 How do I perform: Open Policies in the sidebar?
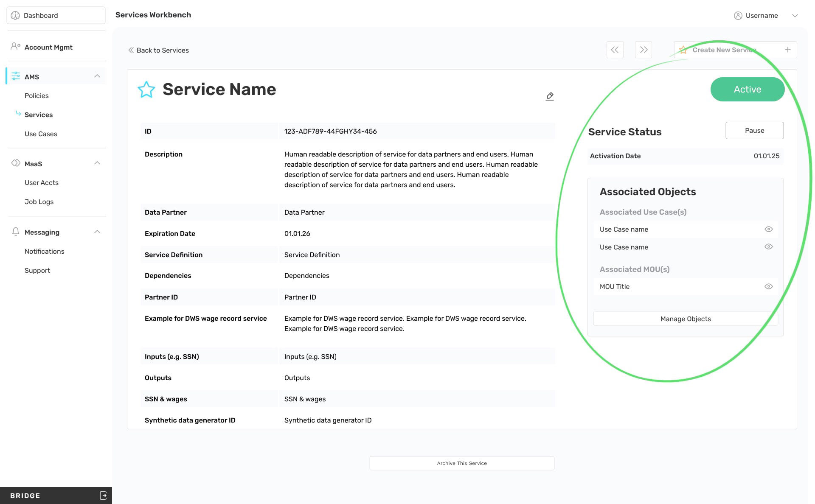click(37, 95)
